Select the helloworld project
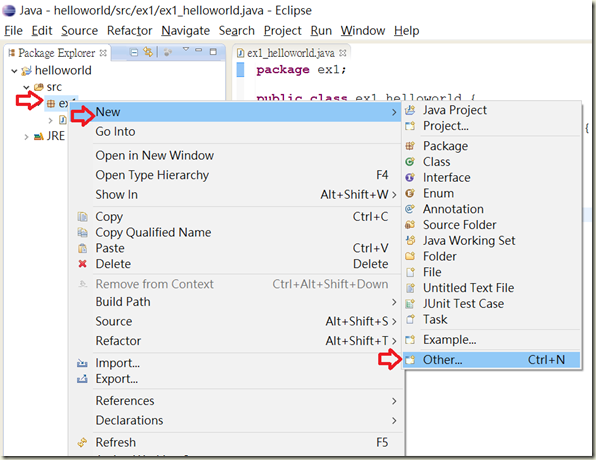Screen dimensions: 596x460 click(x=63, y=71)
